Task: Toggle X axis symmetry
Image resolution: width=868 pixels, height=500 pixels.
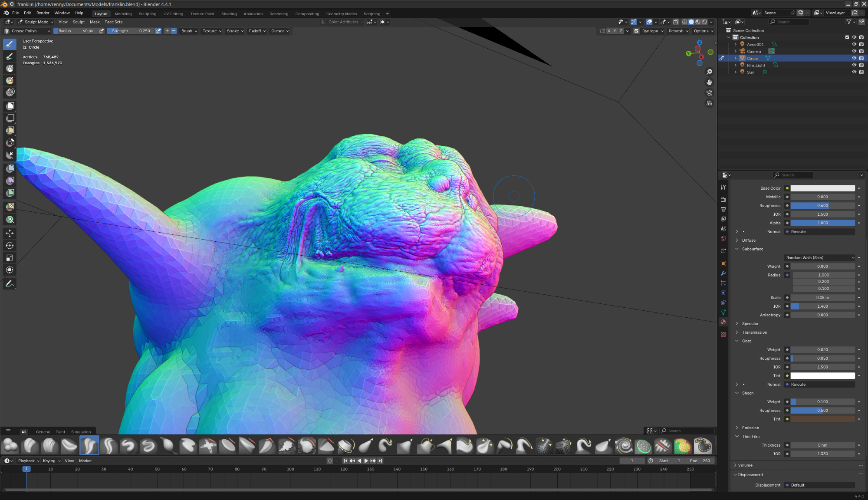Action: pos(608,31)
